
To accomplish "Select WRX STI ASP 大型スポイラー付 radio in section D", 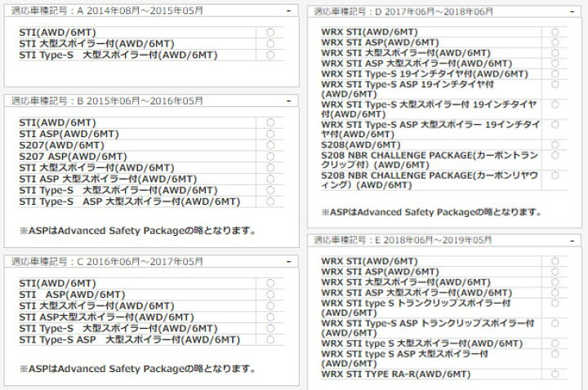I will 555,64.
